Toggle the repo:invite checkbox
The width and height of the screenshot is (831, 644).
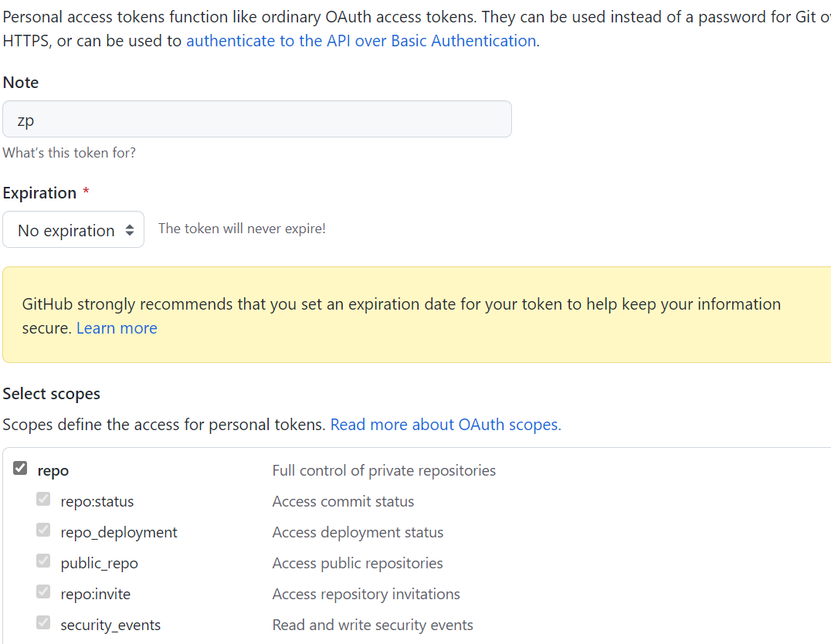pyautogui.click(x=43, y=591)
